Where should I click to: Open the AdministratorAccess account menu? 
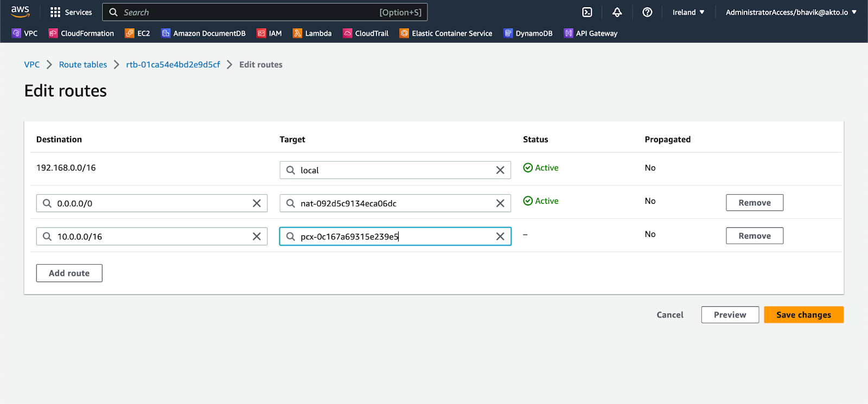[791, 12]
